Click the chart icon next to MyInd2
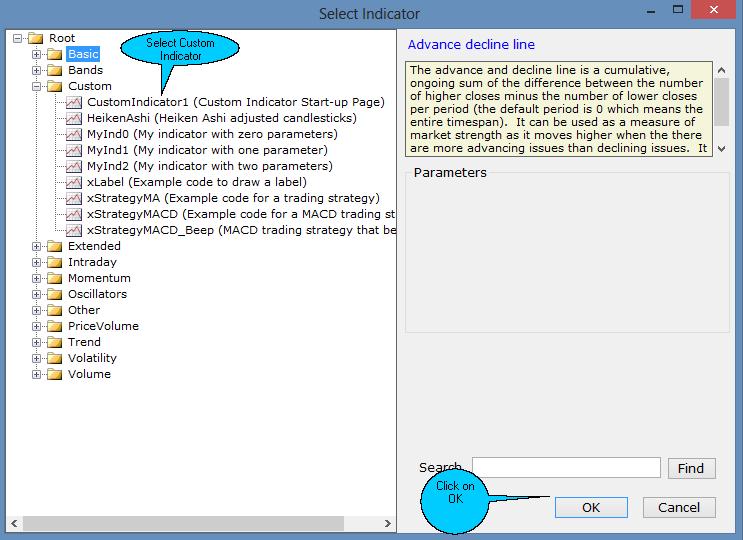This screenshot has height=540, width=743. 74,166
